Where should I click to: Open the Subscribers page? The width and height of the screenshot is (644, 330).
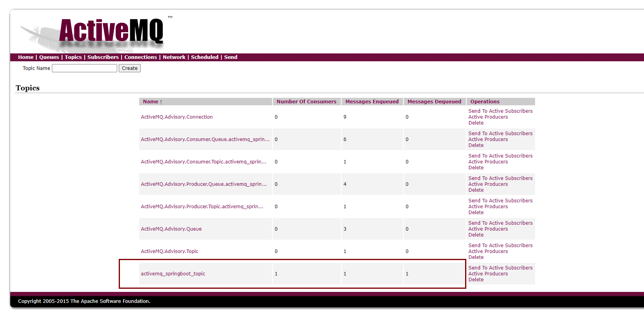coord(103,57)
